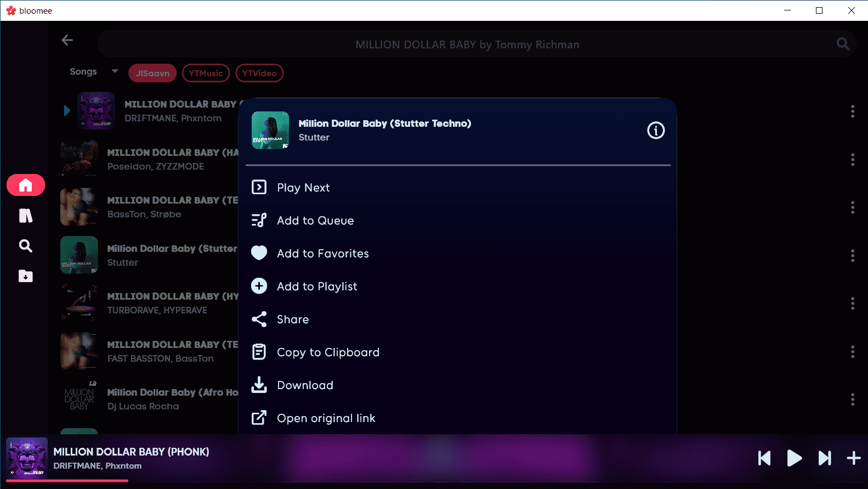Click the plus Add to Playlist icon
The width and height of the screenshot is (868, 489).
[259, 286]
